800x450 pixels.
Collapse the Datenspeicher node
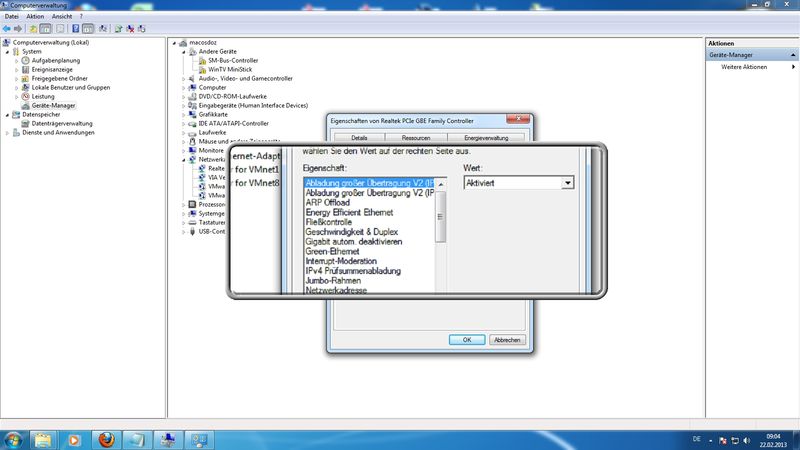(x=7, y=115)
